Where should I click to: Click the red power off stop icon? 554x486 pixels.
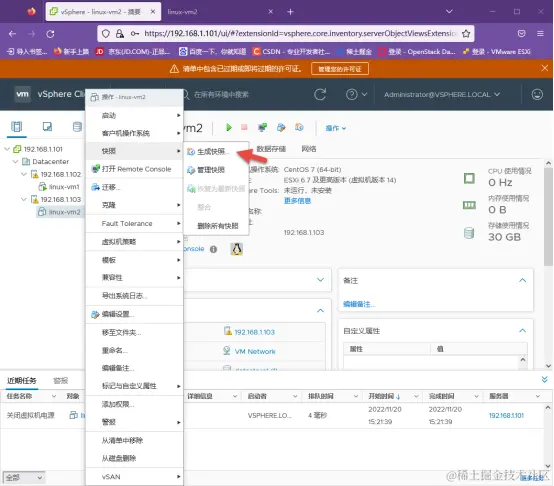pos(244,127)
